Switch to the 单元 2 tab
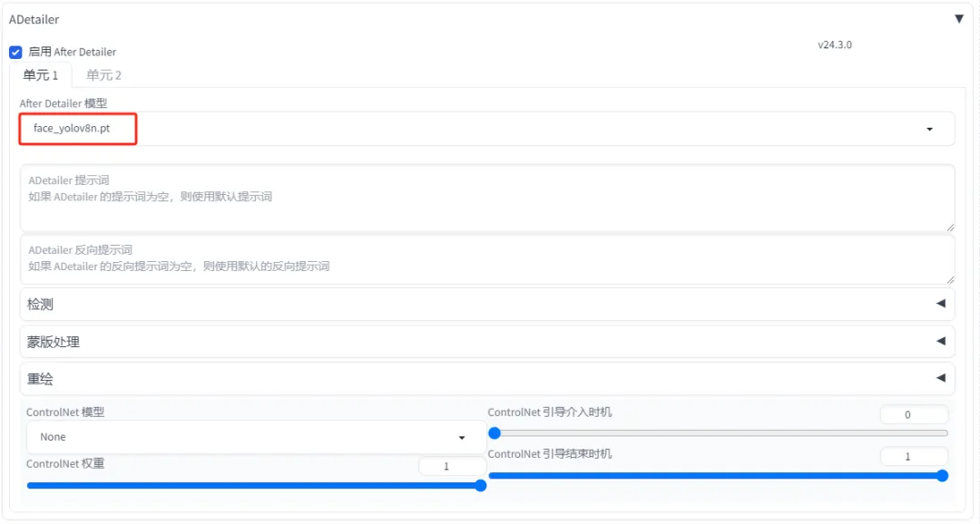This screenshot has height=524, width=980. (x=103, y=75)
